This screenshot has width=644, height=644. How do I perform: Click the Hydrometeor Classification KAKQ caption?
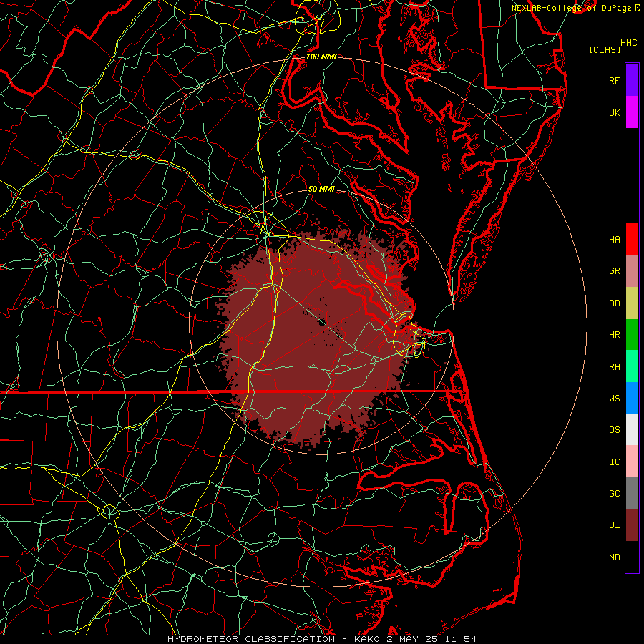[322, 639]
